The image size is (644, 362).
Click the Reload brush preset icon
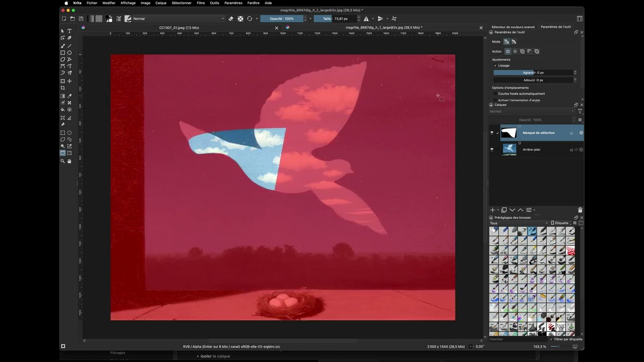point(250,19)
